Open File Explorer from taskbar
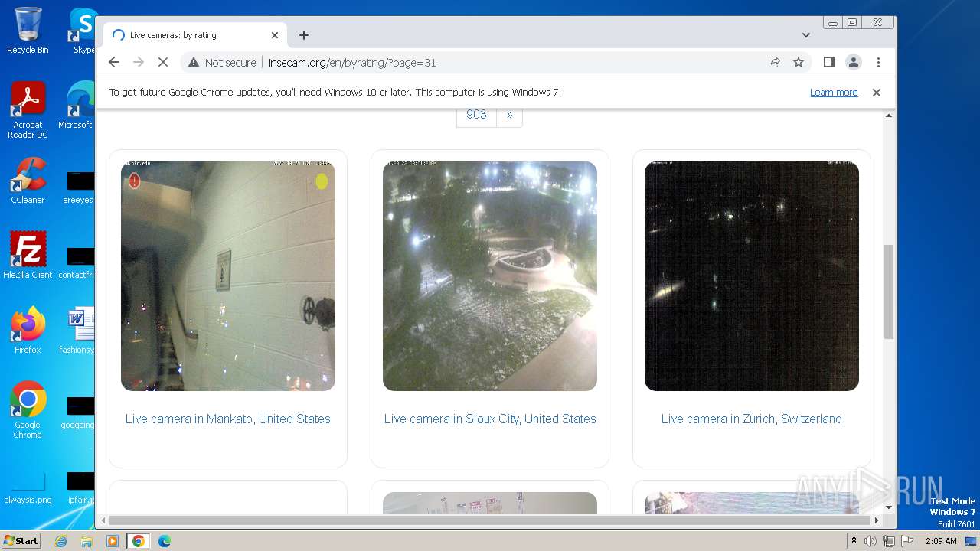Screen dimensions: 980x551 point(87,541)
